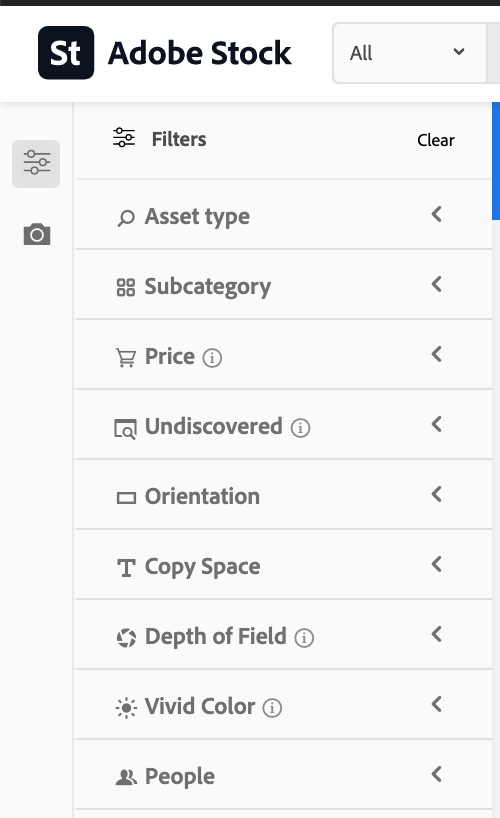Click the info icon next to Price
This screenshot has height=818, width=500.
212,358
